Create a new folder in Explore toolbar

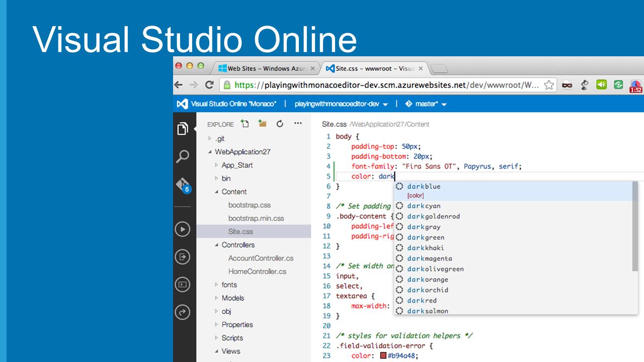coord(262,124)
